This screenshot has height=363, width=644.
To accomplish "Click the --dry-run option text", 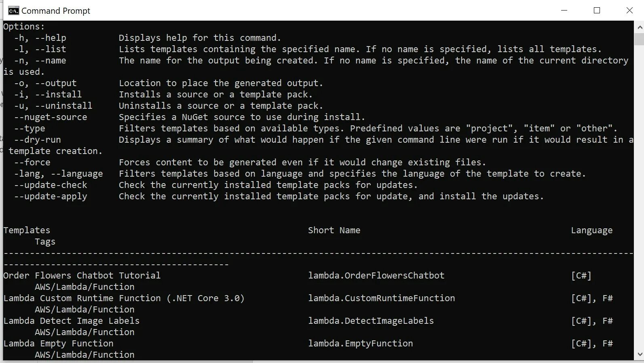I will (38, 140).
